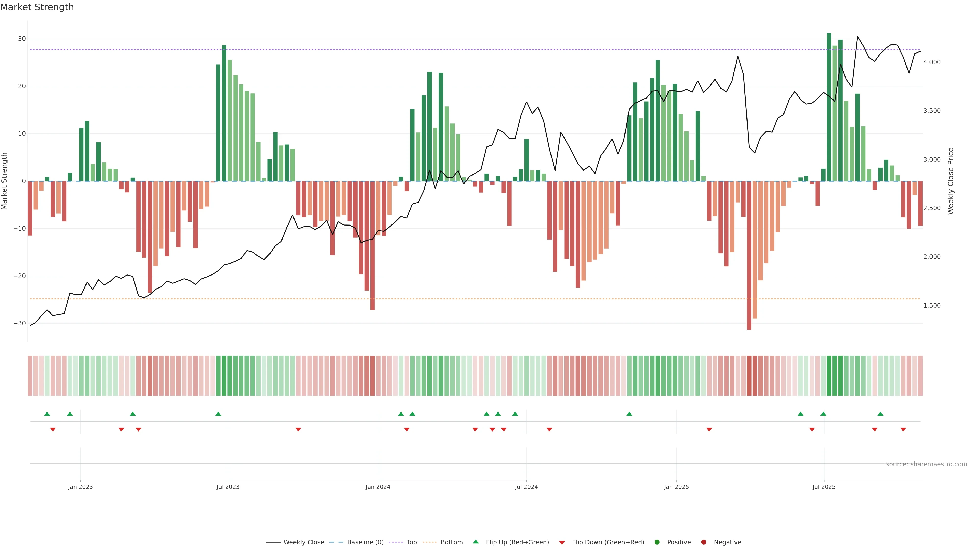
Task: Click the Weekly Close Price axis title
Action: [951, 181]
